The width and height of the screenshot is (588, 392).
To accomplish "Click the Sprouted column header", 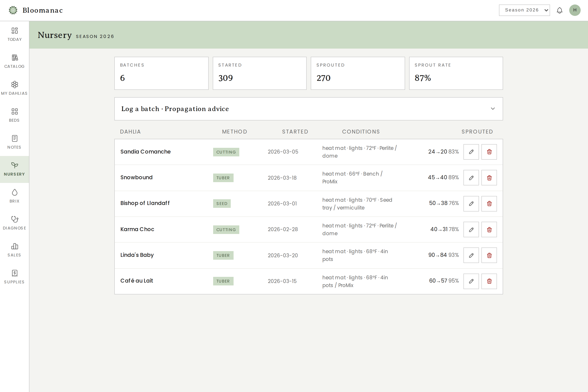I will pos(477,132).
